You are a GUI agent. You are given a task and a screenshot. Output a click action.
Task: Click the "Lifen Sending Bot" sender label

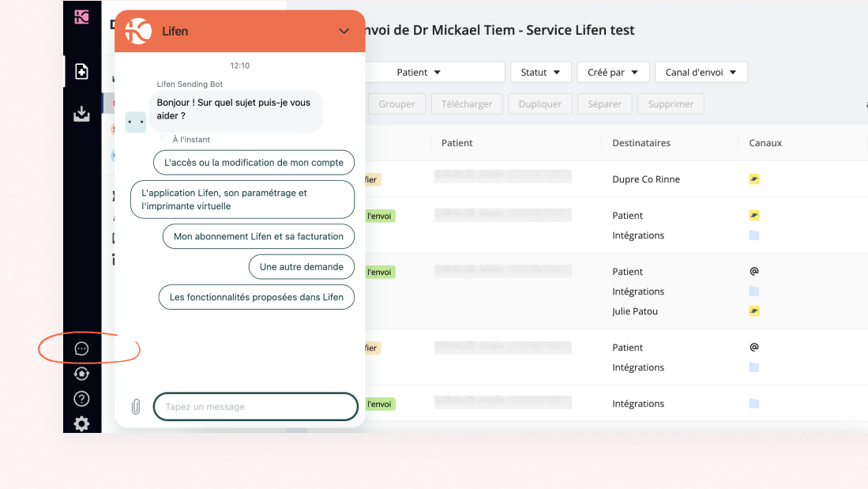coord(190,85)
